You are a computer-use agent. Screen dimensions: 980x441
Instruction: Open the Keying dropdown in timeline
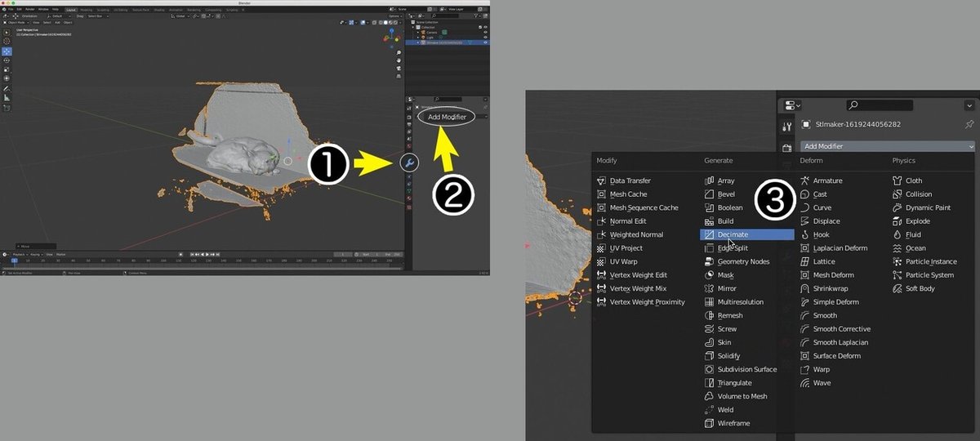coord(37,255)
